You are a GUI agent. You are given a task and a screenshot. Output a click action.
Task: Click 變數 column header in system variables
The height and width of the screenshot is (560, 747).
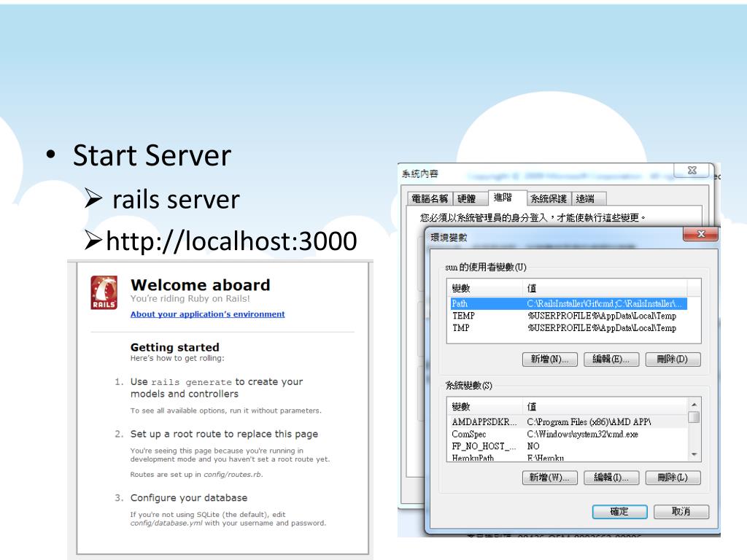485,406
